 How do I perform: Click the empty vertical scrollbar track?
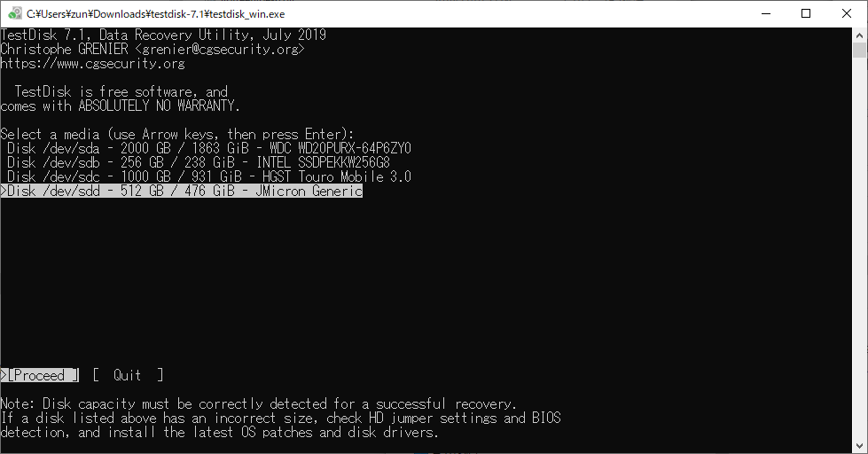tap(860, 249)
